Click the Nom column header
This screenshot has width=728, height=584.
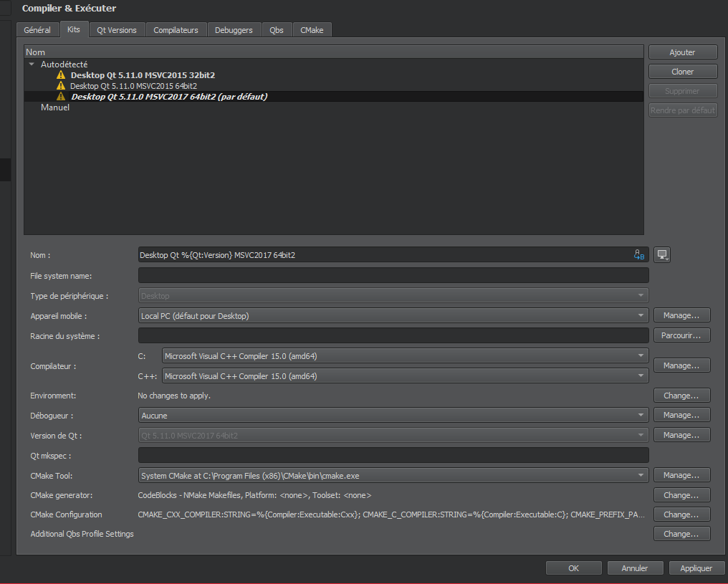(x=334, y=52)
